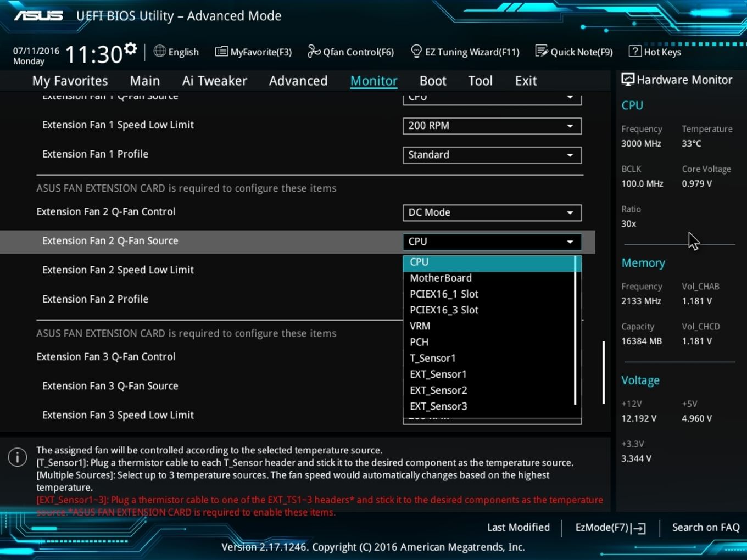
Task: Choose MotherBoard as fan source
Action: pos(489,278)
